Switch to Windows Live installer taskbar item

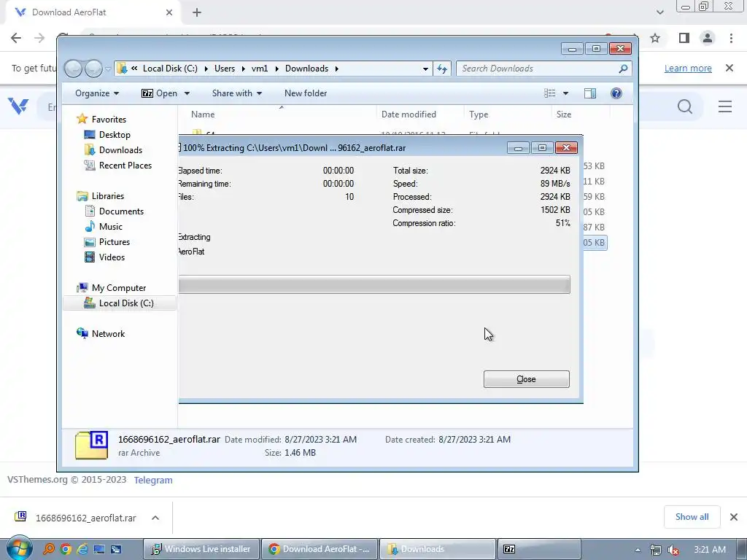[201, 549]
